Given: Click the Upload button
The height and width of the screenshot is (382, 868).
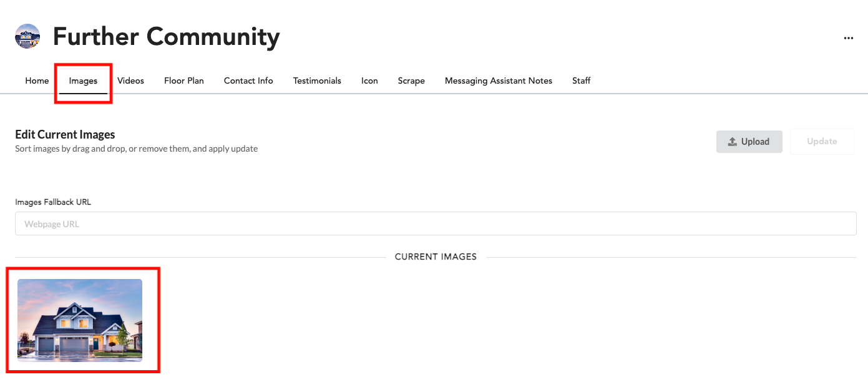Looking at the screenshot, I should click(749, 142).
